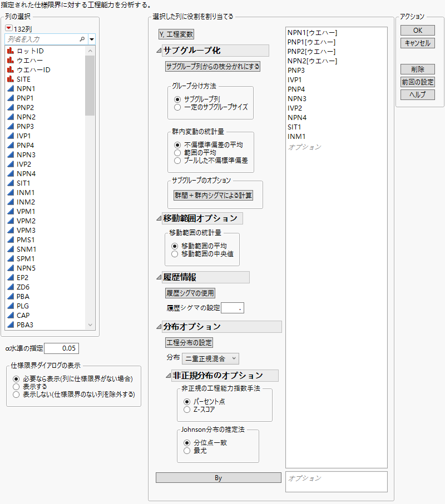Click the 履歴シグマの使用 button
This screenshot has width=445, height=504.
tap(190, 293)
